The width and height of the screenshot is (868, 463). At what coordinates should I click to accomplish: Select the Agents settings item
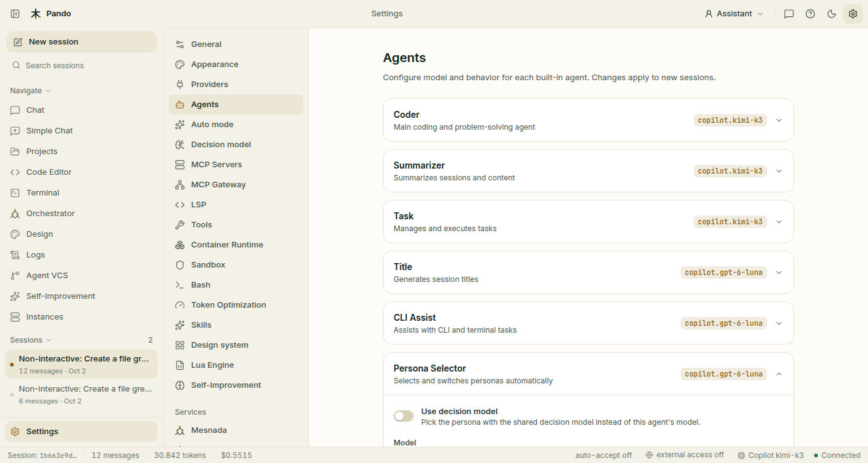click(x=236, y=105)
